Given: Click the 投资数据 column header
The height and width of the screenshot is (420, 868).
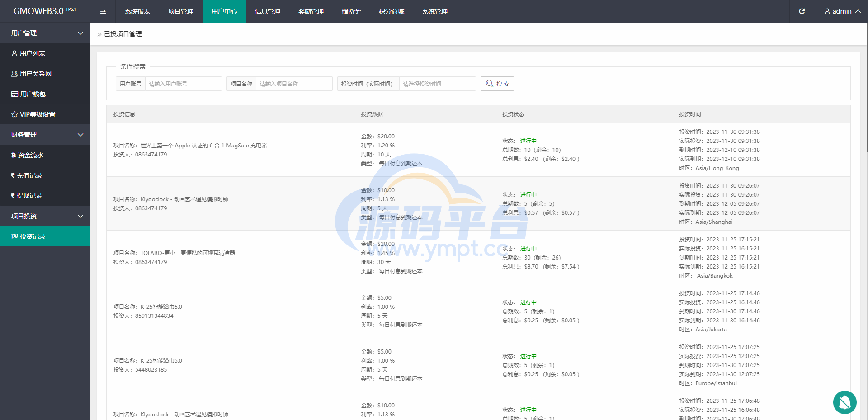Looking at the screenshot, I should click(372, 114).
